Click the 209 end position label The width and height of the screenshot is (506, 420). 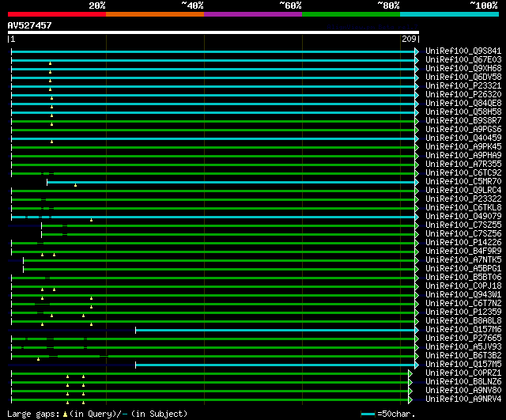point(409,39)
